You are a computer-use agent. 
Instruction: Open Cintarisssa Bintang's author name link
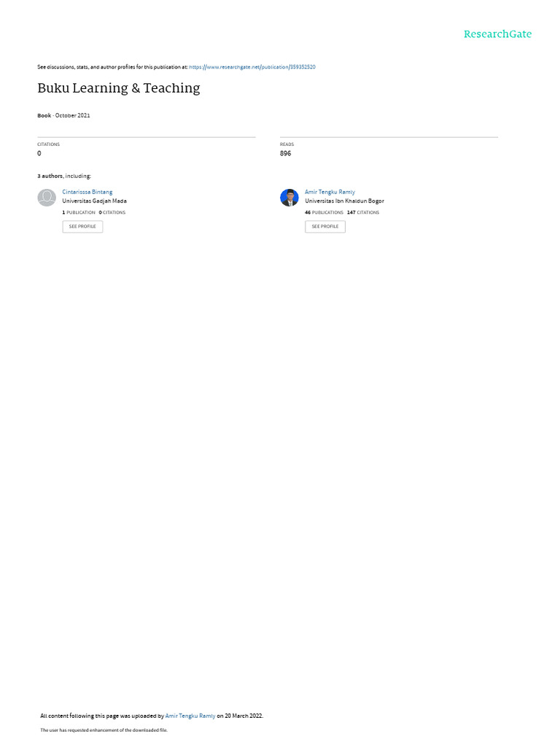point(87,192)
